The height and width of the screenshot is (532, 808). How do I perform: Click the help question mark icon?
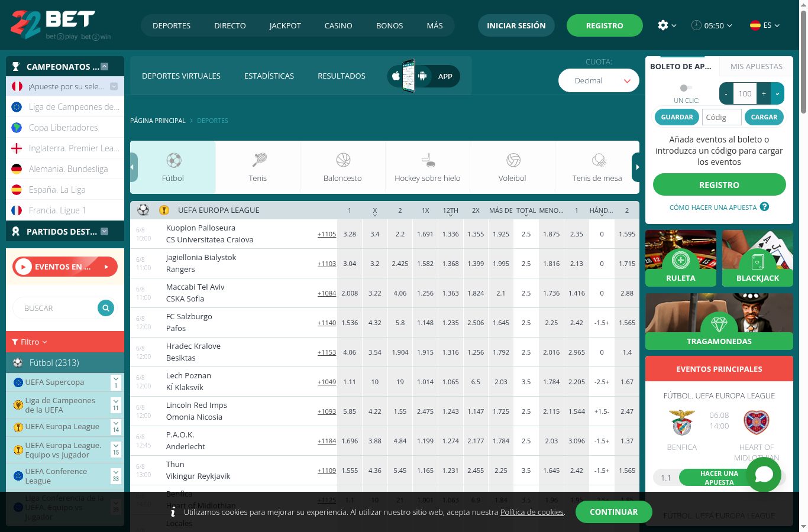pos(764,207)
